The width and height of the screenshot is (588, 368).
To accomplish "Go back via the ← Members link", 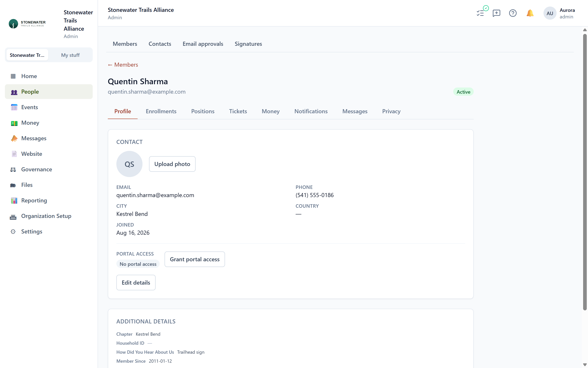I will coord(123,65).
